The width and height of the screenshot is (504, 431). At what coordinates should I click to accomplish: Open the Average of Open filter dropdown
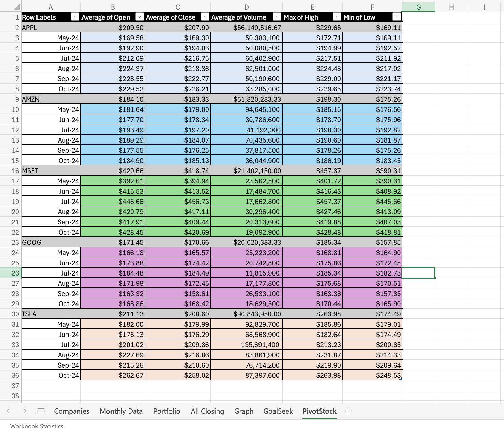(139, 17)
